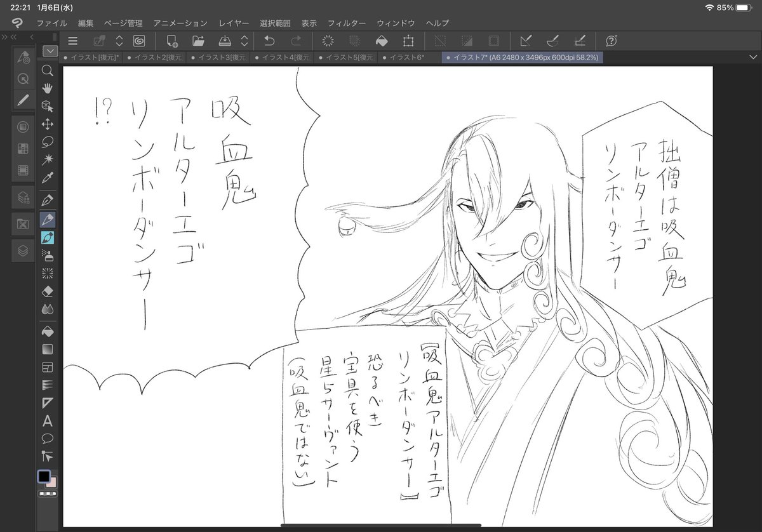Select the Airbrush tool
Screen dimensions: 762x532
tap(47, 255)
